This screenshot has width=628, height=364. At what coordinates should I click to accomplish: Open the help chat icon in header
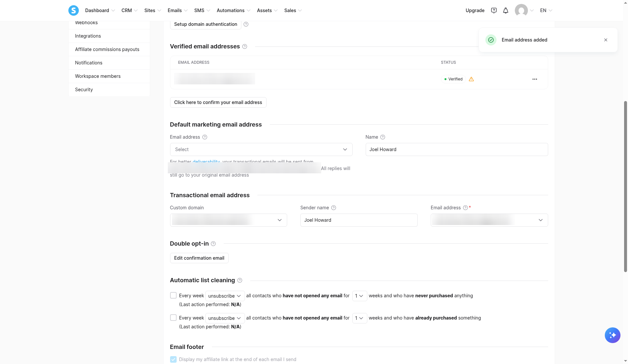tap(494, 10)
